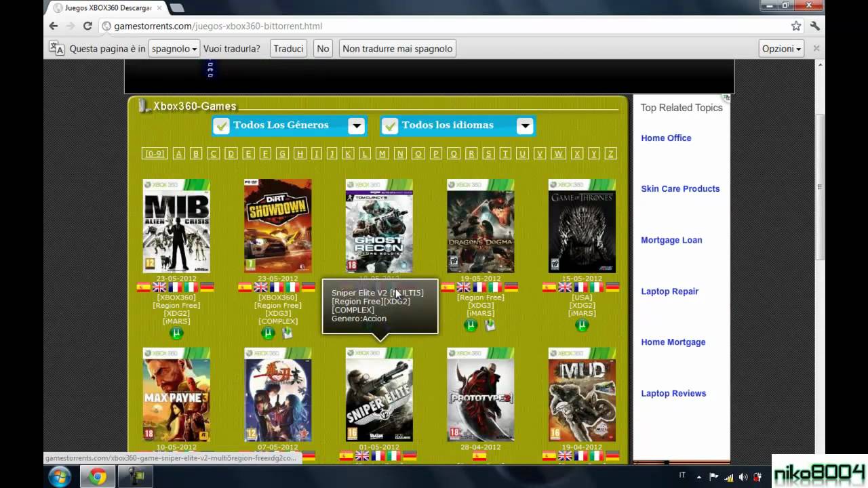Screen dimensions: 868x488
Task: Toggle the Todos Los Géneros checkmark
Action: 221,125
